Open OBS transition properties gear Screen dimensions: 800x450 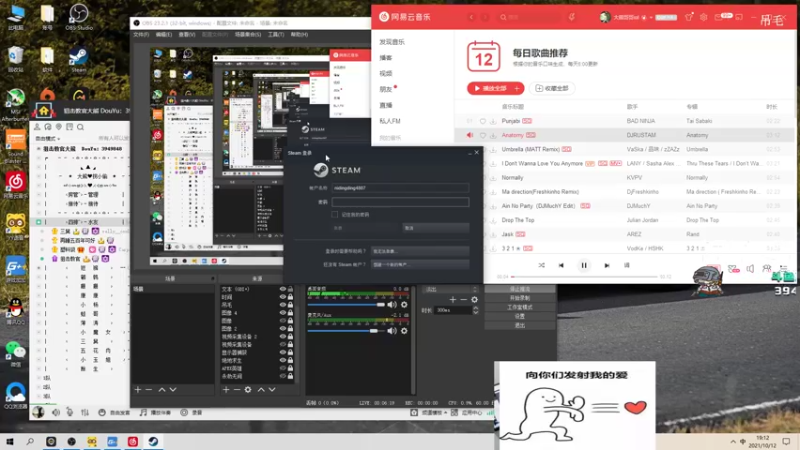474,299
